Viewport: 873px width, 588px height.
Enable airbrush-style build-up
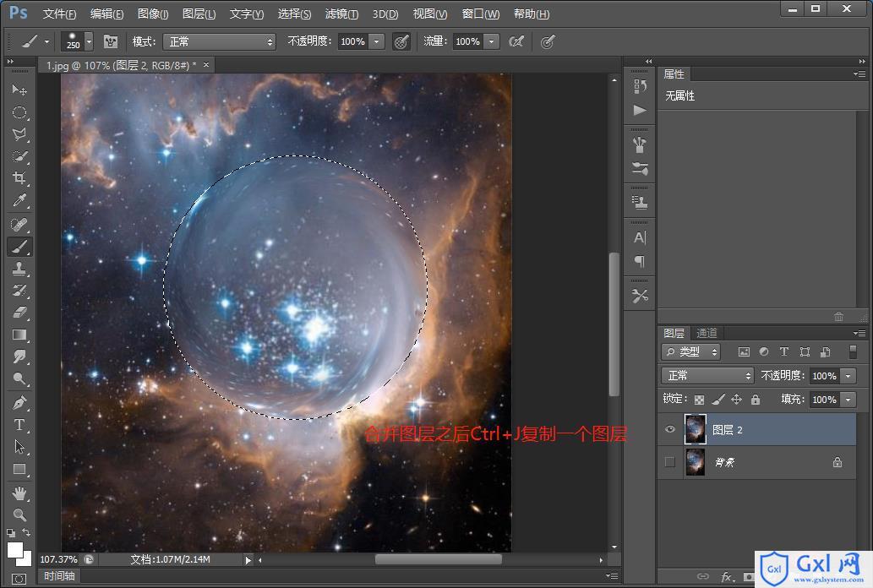pyautogui.click(x=516, y=41)
